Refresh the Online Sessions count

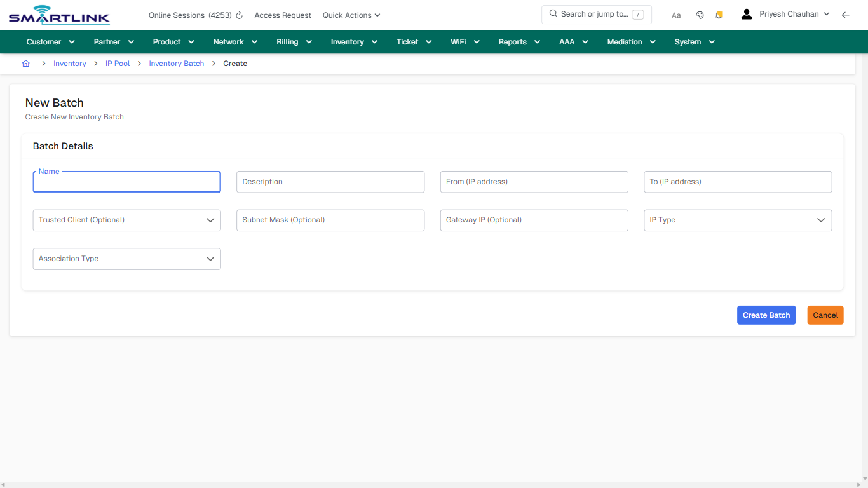238,15
